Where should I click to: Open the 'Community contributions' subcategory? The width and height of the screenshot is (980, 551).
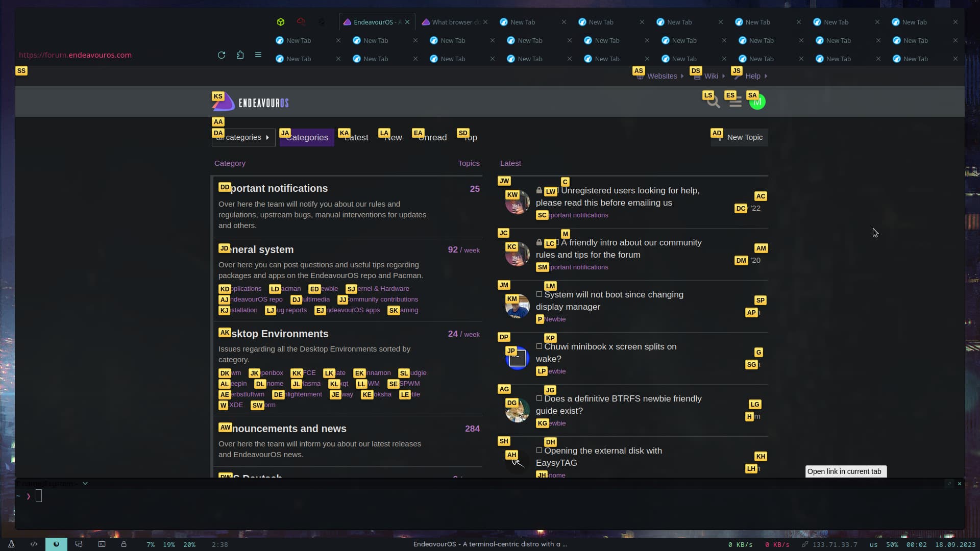[378, 299]
